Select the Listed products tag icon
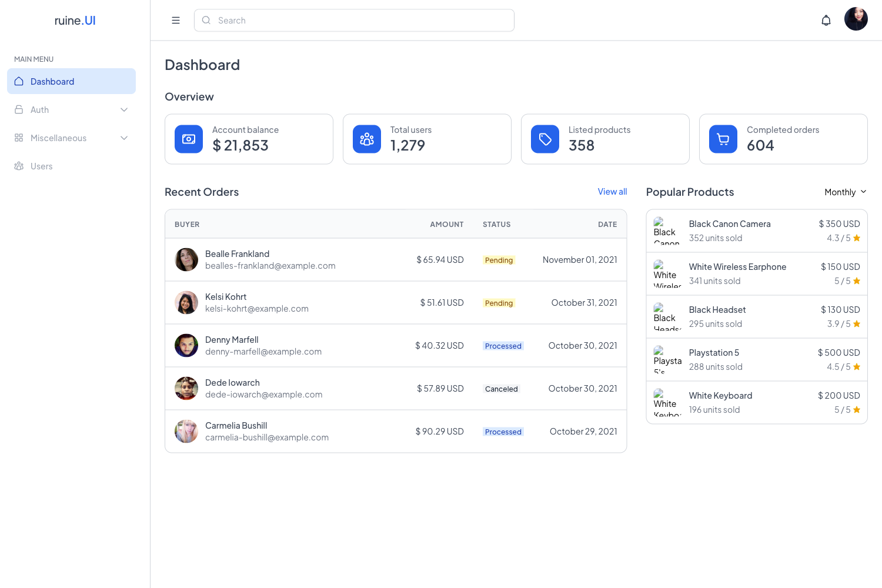 544,139
